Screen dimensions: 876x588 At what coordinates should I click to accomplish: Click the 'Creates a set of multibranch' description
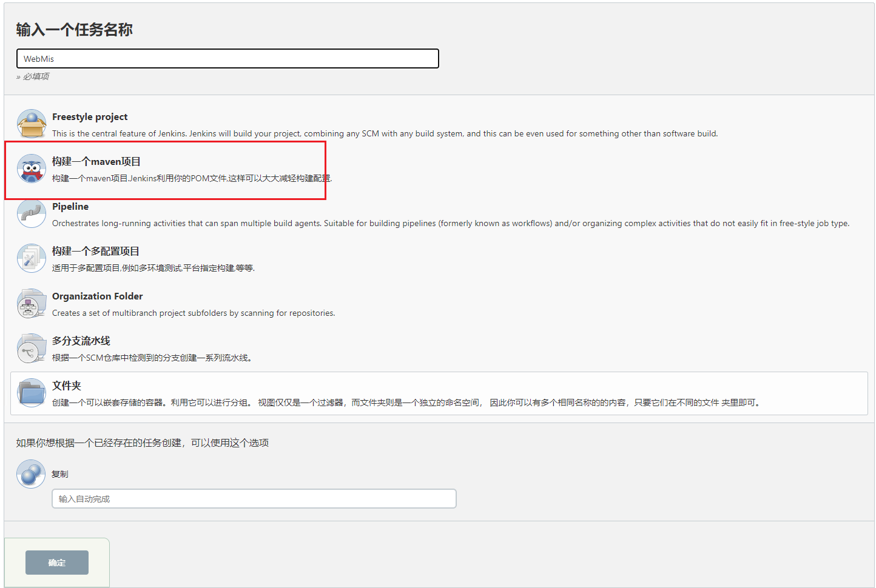(x=194, y=313)
